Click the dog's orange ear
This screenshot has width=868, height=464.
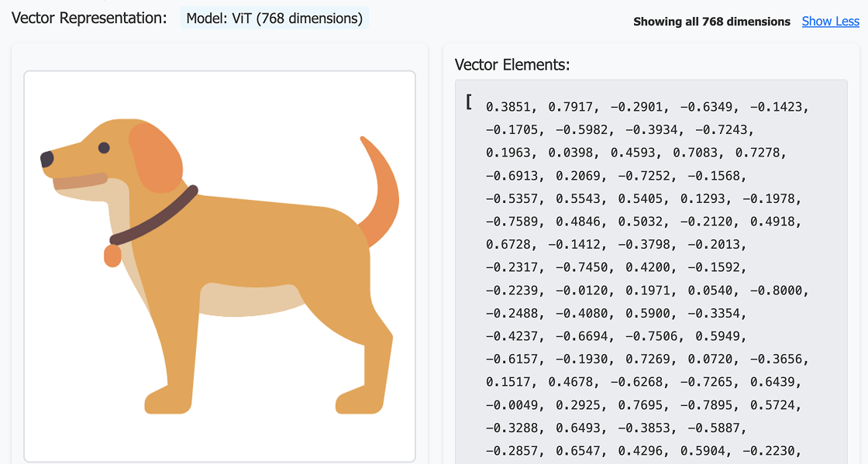tap(156, 157)
